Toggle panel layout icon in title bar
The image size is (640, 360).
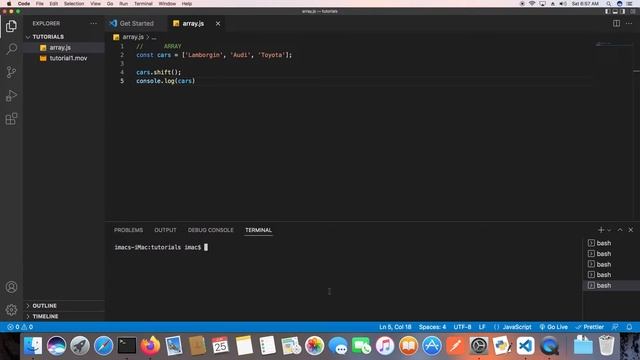615,11
